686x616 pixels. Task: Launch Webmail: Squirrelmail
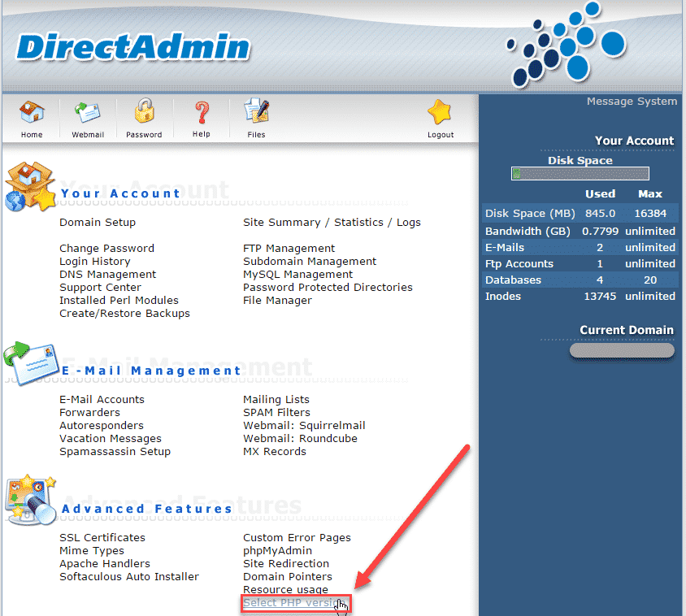[304, 425]
